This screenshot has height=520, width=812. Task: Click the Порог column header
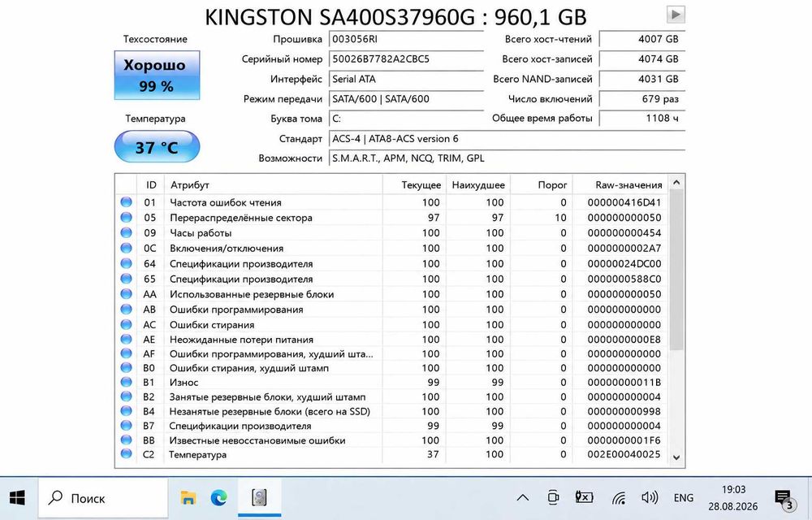[541, 185]
